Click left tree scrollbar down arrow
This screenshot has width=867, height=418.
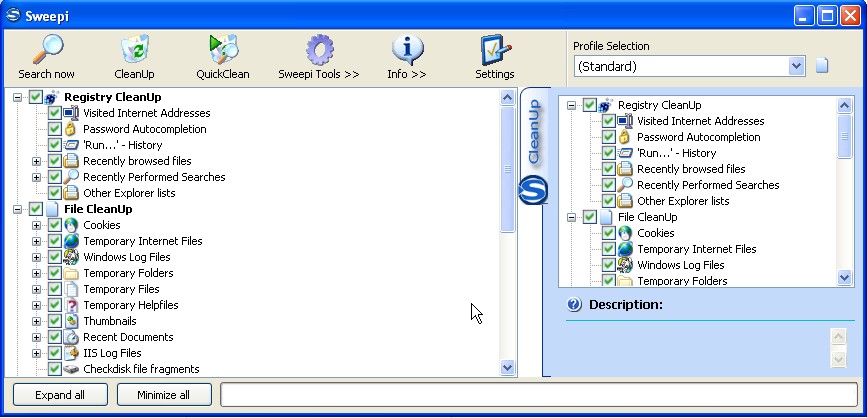click(508, 367)
